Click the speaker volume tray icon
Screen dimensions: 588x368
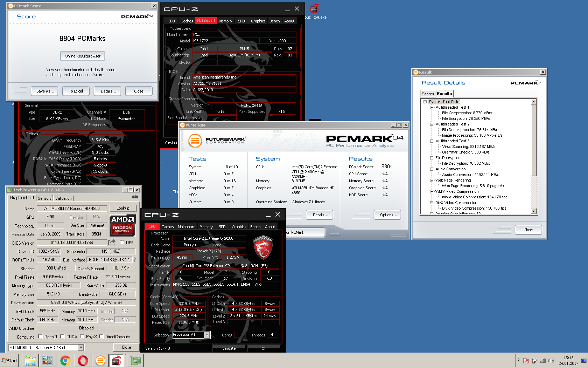coord(551,361)
